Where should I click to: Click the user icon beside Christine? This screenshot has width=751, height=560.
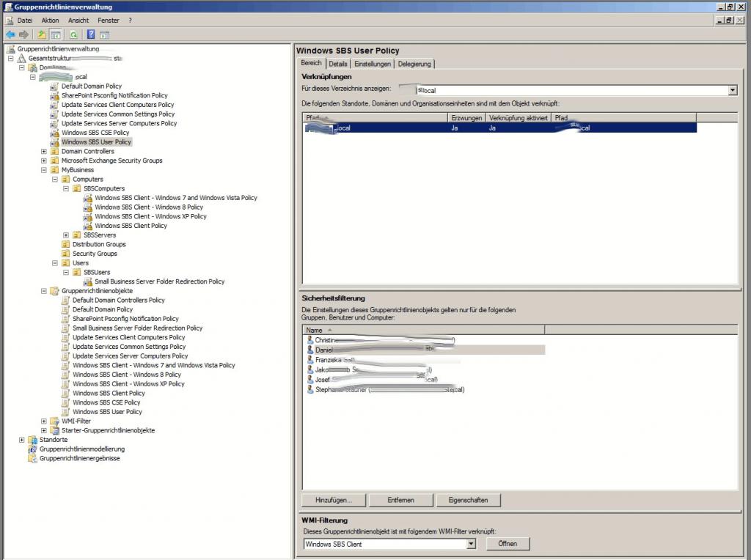coord(310,340)
